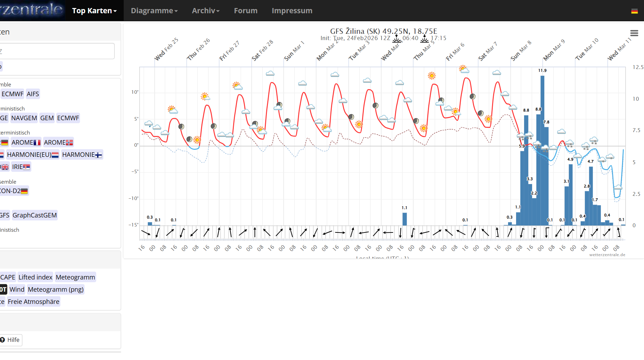The width and height of the screenshot is (644, 360).
Task: Open the Impressum page
Action: (292, 11)
